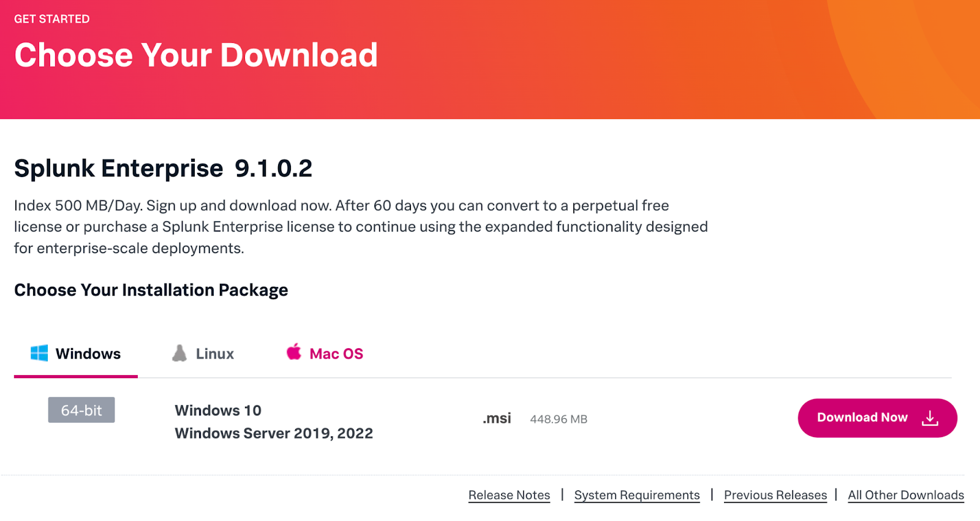The width and height of the screenshot is (980, 521).
Task: Click the 64-bit architecture badge
Action: pos(81,410)
